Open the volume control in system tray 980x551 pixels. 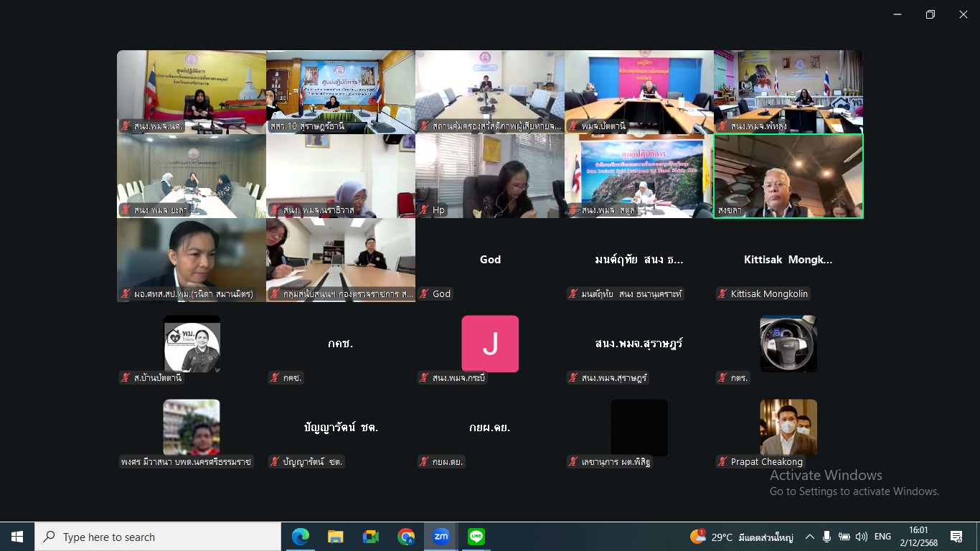[x=862, y=537]
